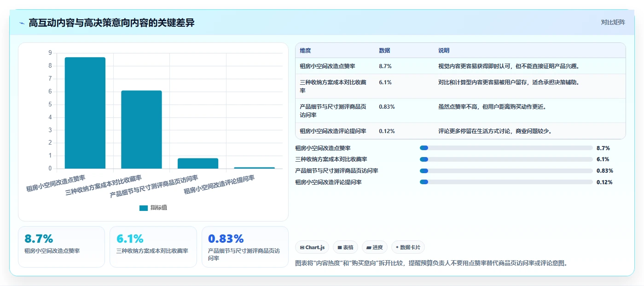
Task: Click the 0.83% progress bar
Action: [506, 171]
